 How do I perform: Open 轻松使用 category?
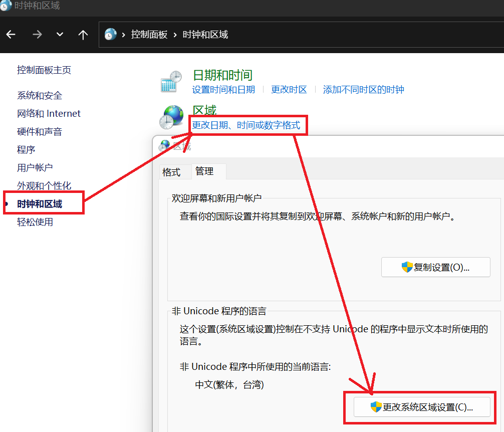35,222
